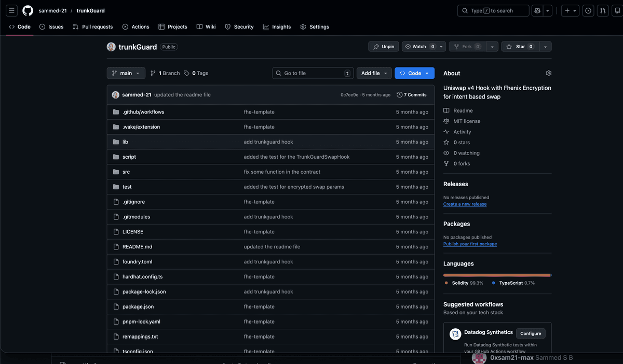Open the issues icon in top header
This screenshot has height=364, width=623.
tap(588, 10)
